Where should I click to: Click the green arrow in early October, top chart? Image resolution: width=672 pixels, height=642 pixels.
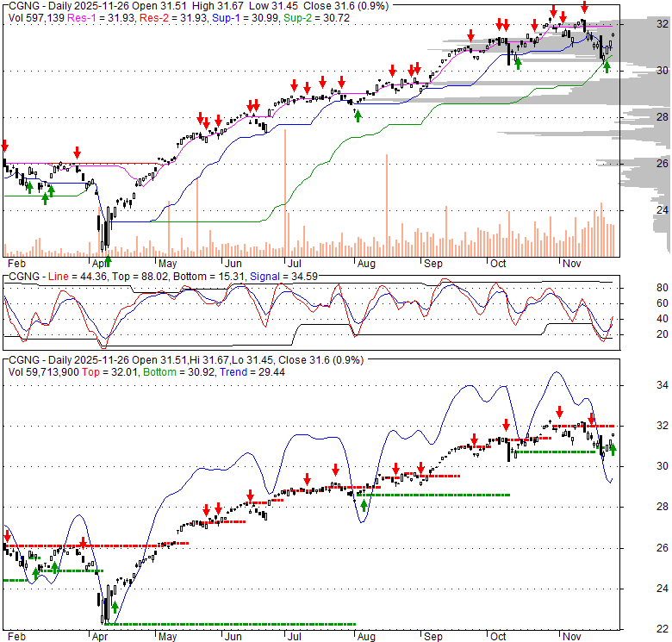518,62
